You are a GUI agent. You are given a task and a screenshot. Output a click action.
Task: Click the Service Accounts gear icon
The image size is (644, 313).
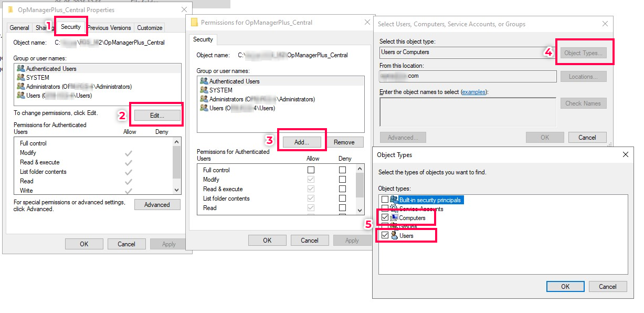click(x=394, y=208)
